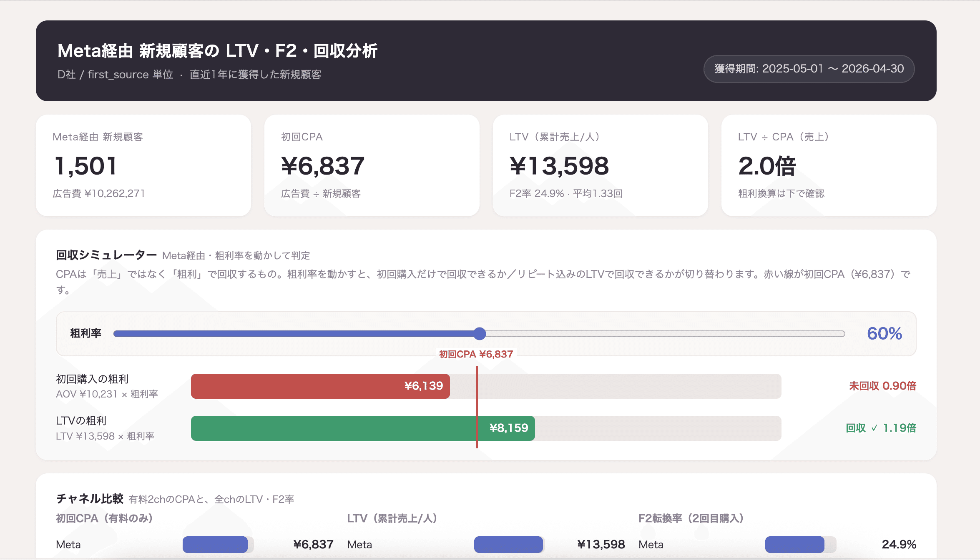This screenshot has width=980, height=560.
Task: Click the F2率 24.9% · 平均1.33回 text
Action: pyautogui.click(x=566, y=193)
